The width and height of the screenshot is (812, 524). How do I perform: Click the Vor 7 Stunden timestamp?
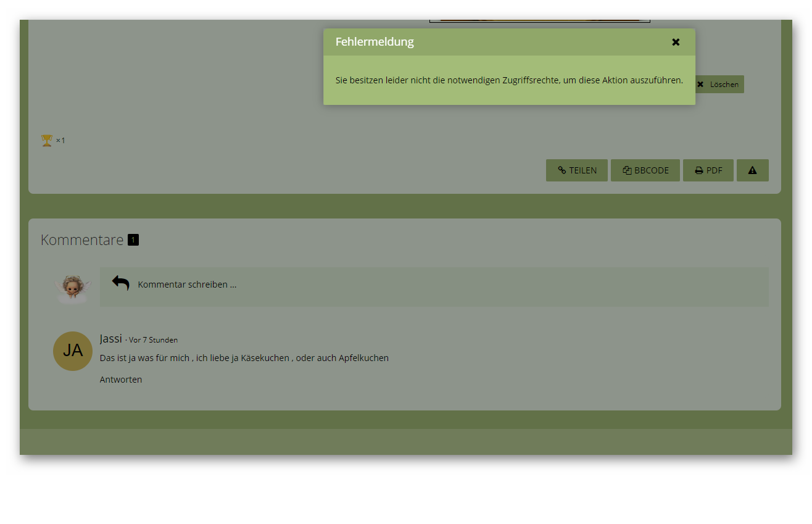click(x=153, y=340)
